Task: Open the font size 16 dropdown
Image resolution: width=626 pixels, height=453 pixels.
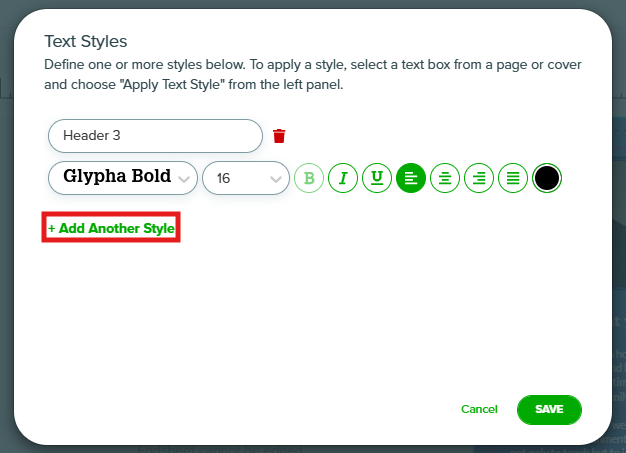Action: 246,178
